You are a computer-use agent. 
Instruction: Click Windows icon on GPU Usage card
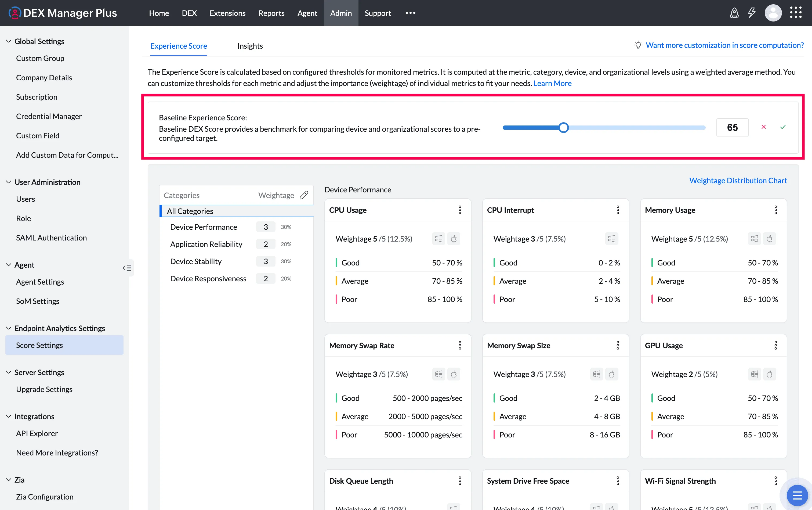[x=754, y=374]
